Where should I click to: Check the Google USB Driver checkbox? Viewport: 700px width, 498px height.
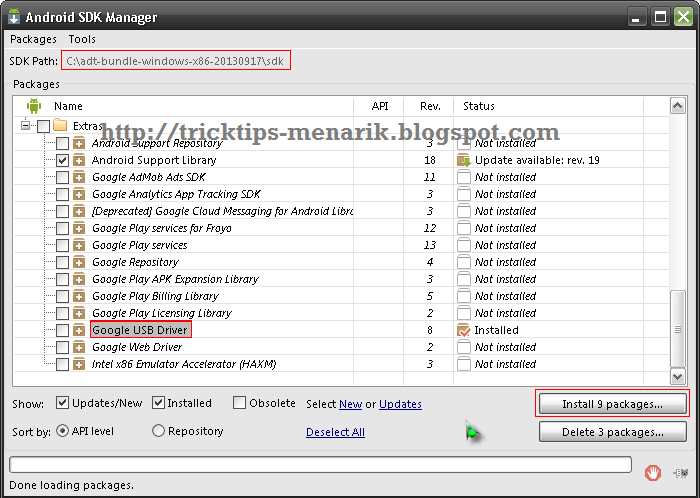point(62,330)
